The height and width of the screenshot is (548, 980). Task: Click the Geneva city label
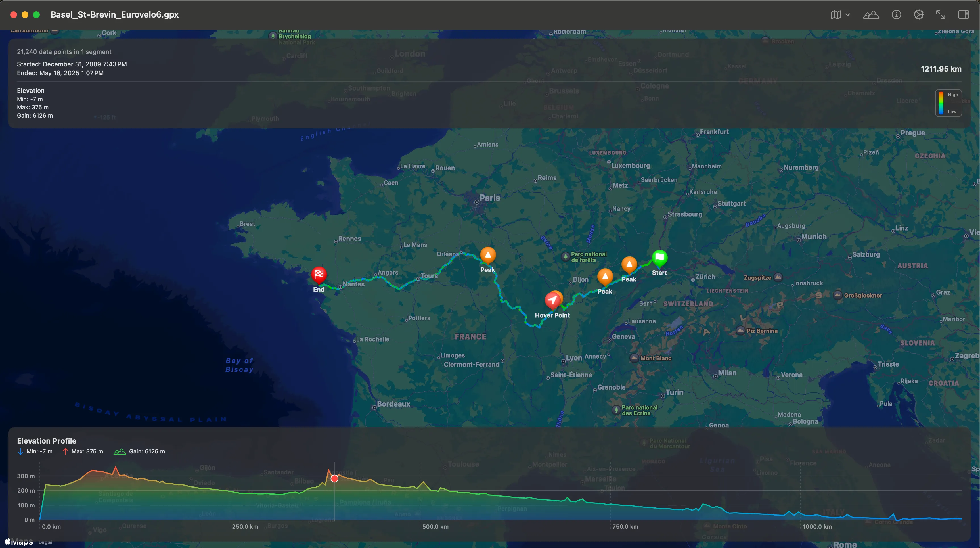tap(623, 336)
